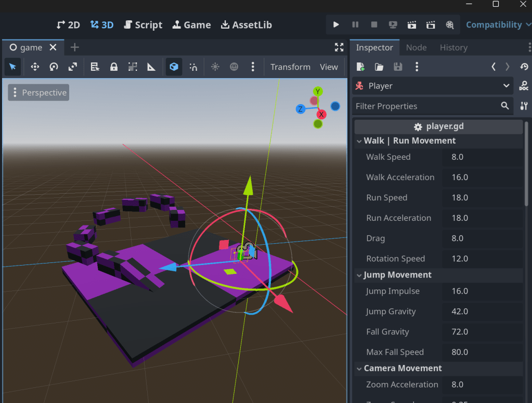Select the Move mode tool
Image resolution: width=532 pixels, height=403 pixels.
[x=35, y=67]
